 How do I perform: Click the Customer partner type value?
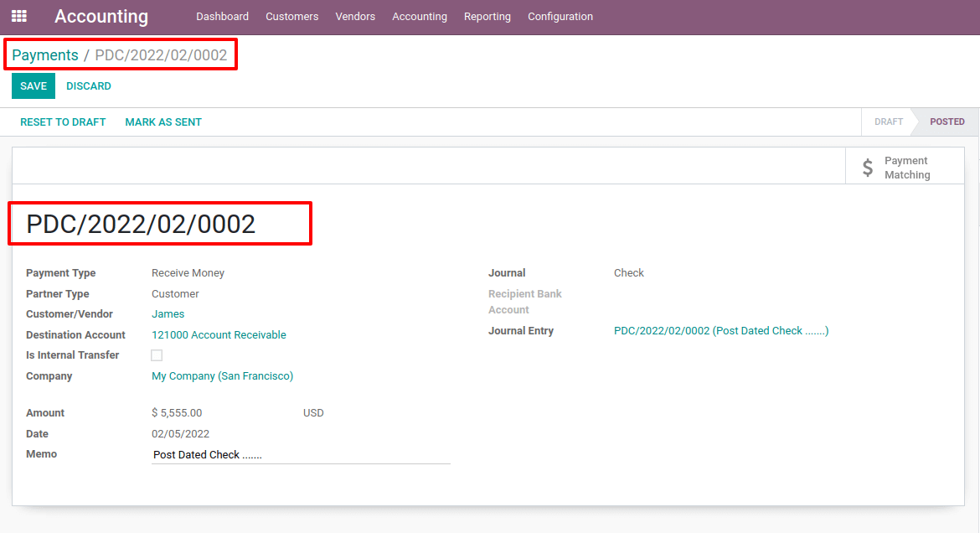coord(176,293)
